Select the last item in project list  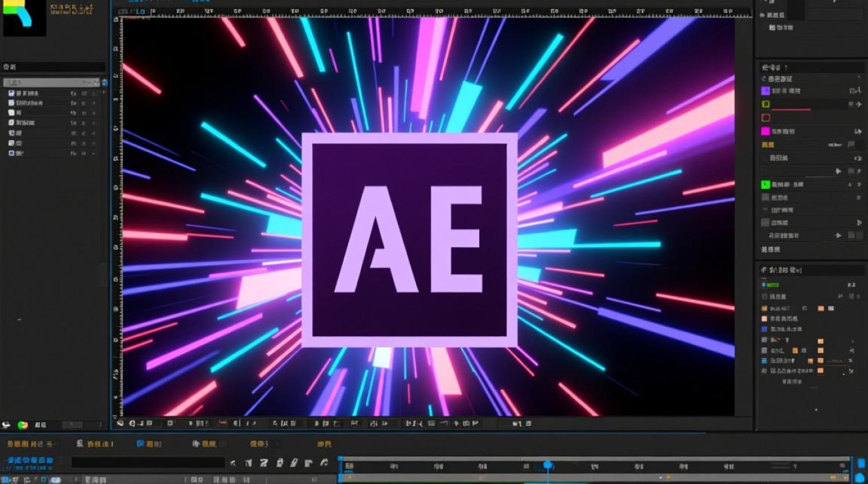point(19,153)
